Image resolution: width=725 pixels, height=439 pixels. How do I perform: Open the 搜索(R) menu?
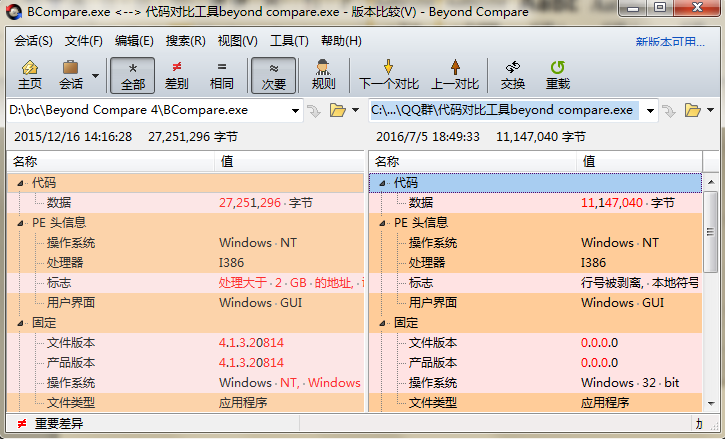185,41
